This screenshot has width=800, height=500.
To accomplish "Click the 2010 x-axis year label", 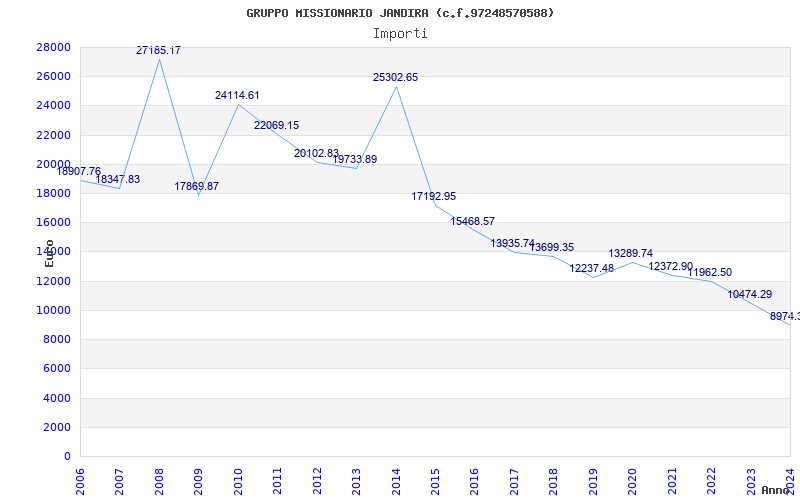I will (x=238, y=481).
